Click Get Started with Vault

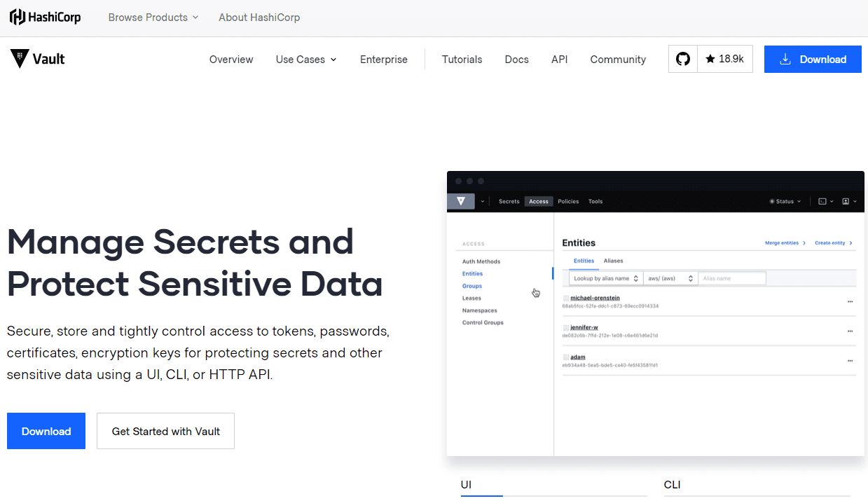(165, 431)
